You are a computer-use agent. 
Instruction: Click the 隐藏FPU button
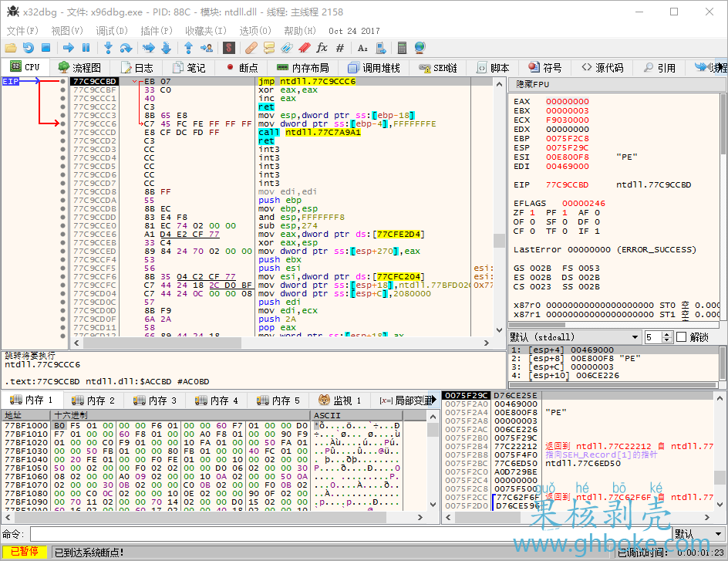coord(533,83)
